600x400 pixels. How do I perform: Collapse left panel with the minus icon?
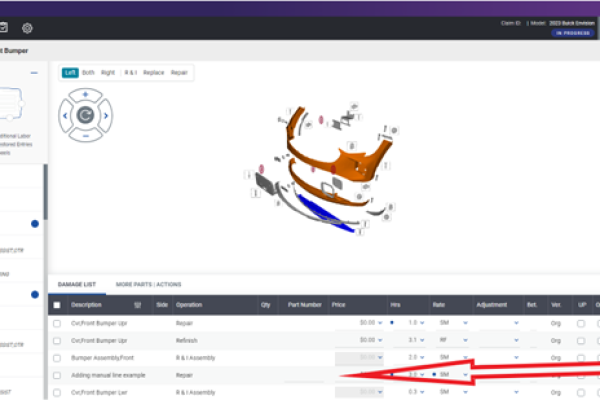tap(35, 73)
